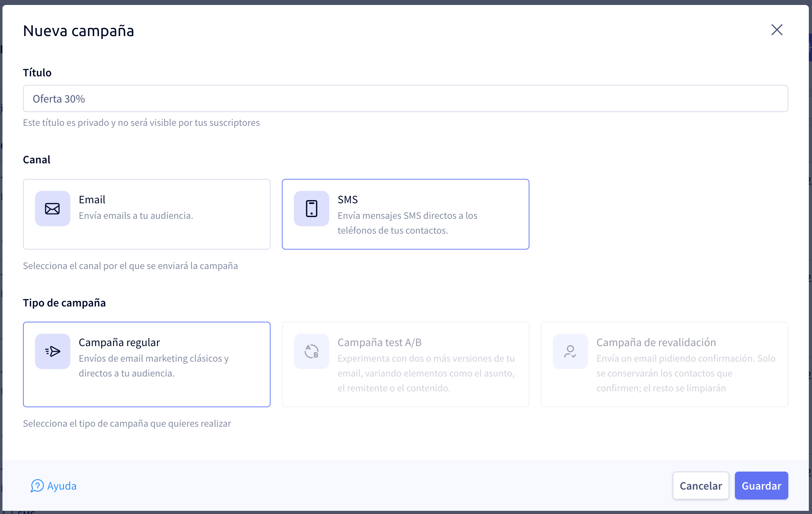The image size is (812, 514).
Task: Close the Nueva campaña dialog
Action: pos(777,30)
